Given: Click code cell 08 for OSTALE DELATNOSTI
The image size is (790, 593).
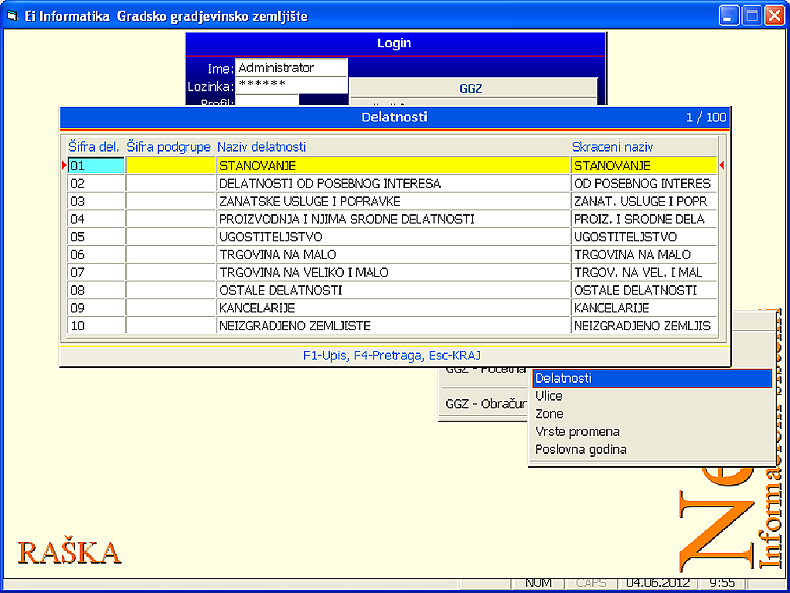Looking at the screenshot, I should 96,290.
